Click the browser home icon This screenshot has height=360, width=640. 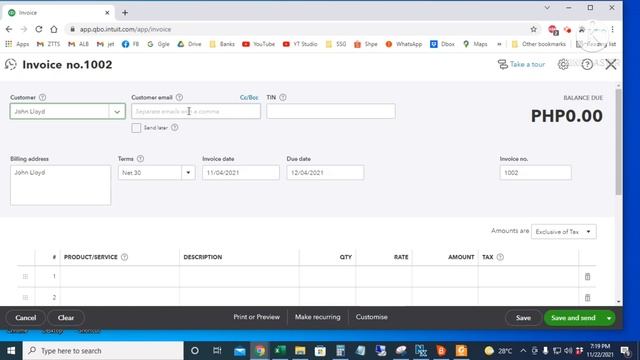54,29
